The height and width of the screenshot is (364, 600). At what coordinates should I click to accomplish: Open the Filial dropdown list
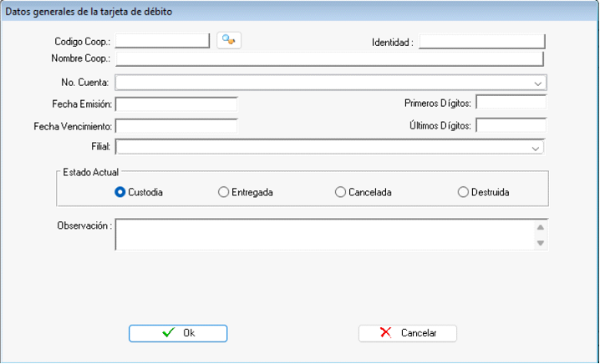(536, 147)
